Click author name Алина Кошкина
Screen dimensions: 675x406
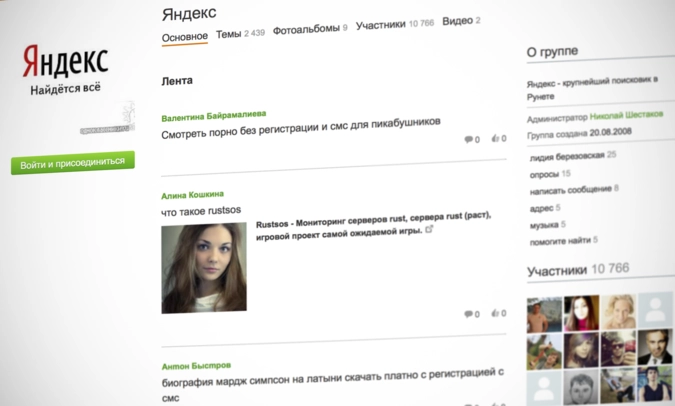point(192,194)
